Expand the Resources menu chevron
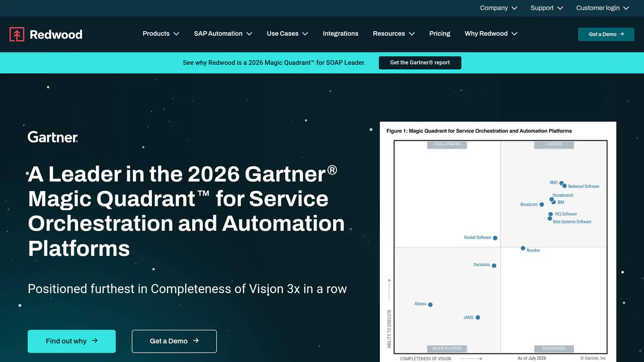This screenshot has height=362, width=644. click(x=412, y=34)
